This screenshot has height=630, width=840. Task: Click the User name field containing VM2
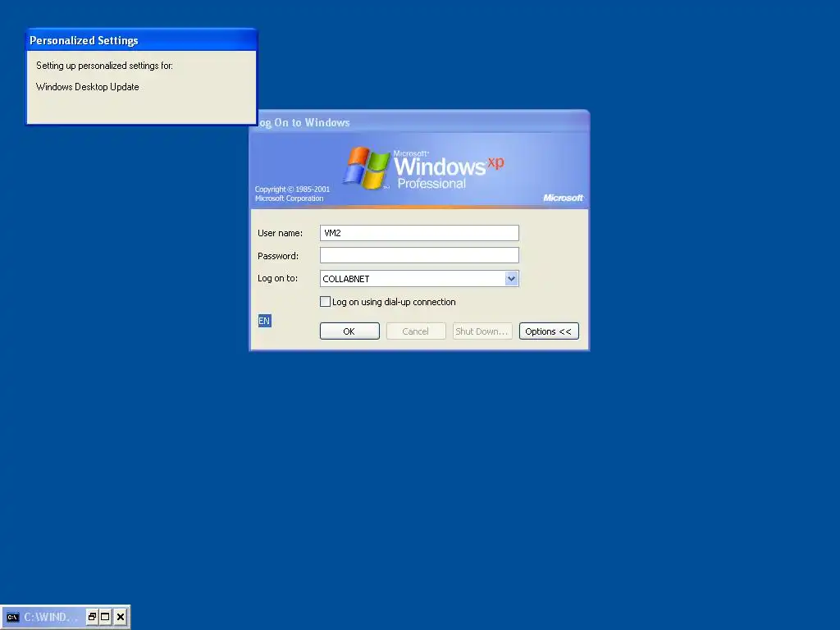[x=419, y=233]
